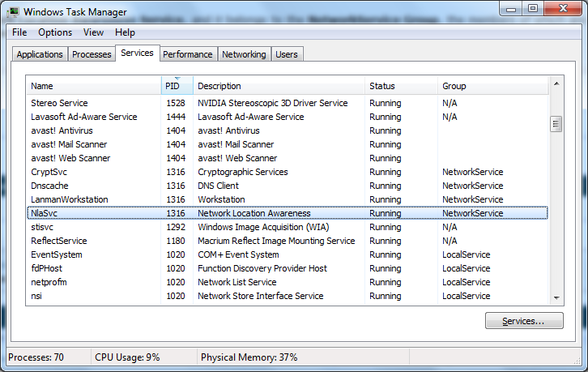Click the scrollbar down arrow
The width and height of the screenshot is (588, 372).
[x=556, y=298]
